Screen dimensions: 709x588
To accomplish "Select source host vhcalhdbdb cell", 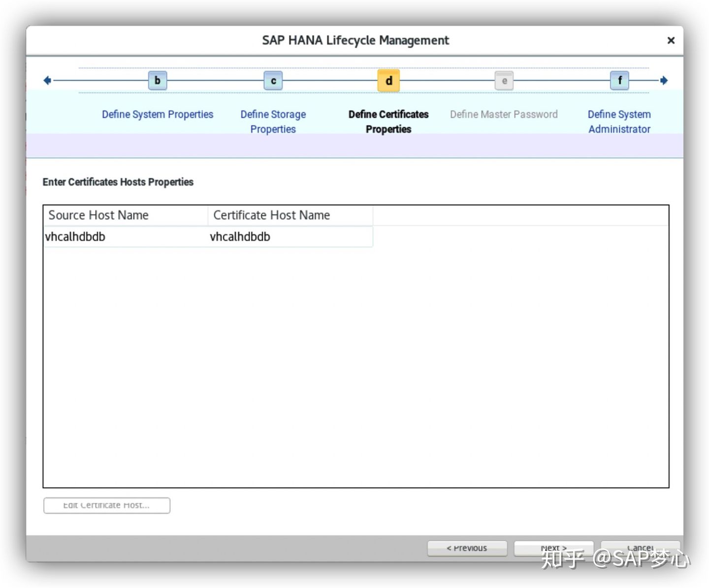I will point(126,237).
